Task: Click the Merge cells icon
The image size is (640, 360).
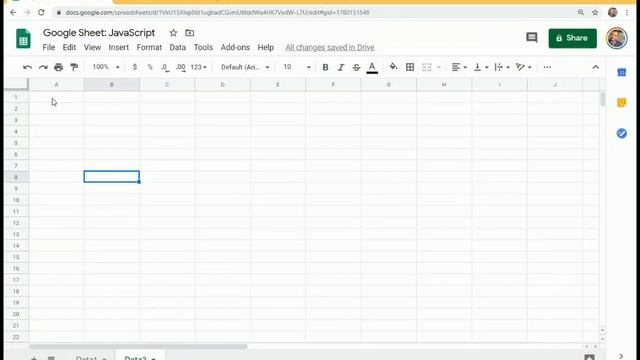Action: click(x=427, y=67)
